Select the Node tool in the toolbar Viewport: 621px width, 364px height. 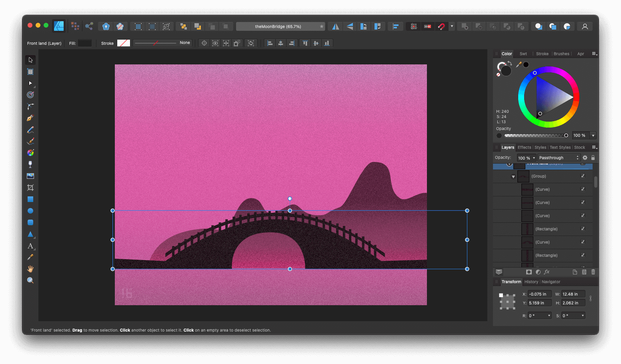tap(30, 83)
